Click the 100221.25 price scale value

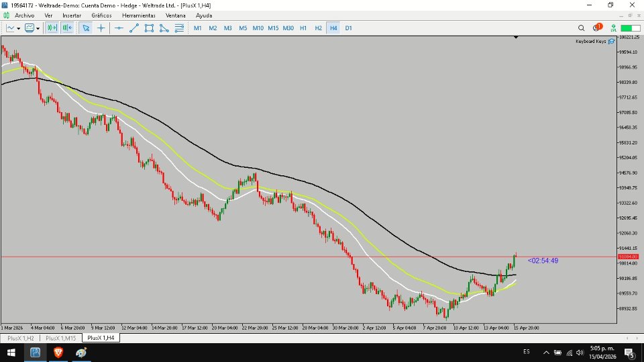[x=631, y=37]
